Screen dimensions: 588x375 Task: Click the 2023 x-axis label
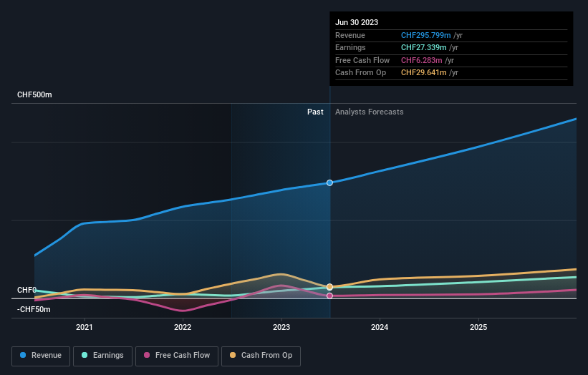(x=281, y=327)
